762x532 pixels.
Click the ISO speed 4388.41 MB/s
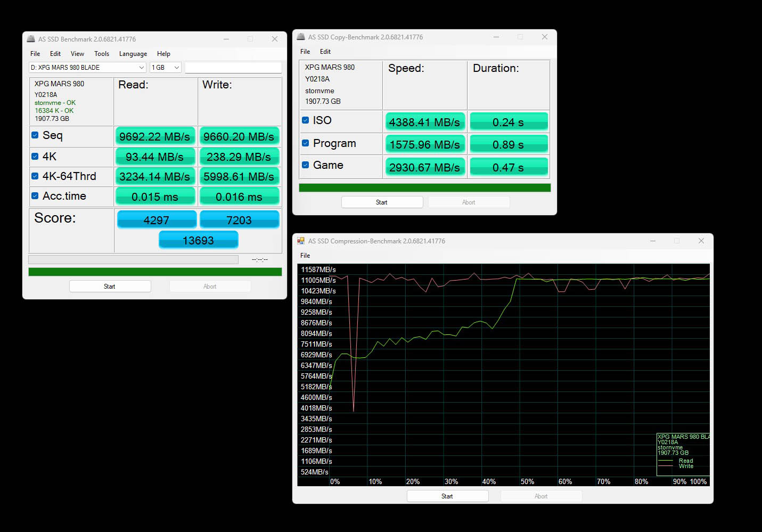[425, 122]
